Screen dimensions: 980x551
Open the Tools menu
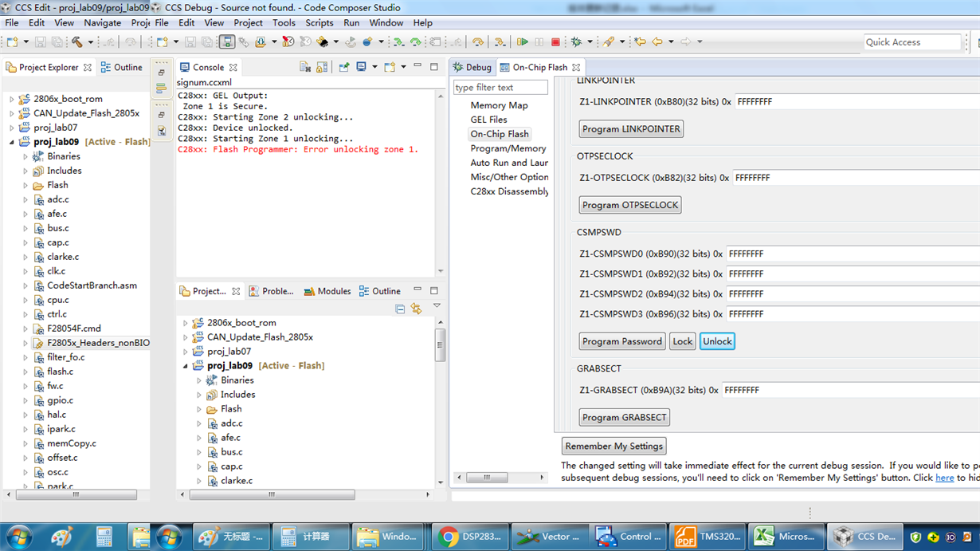[284, 23]
